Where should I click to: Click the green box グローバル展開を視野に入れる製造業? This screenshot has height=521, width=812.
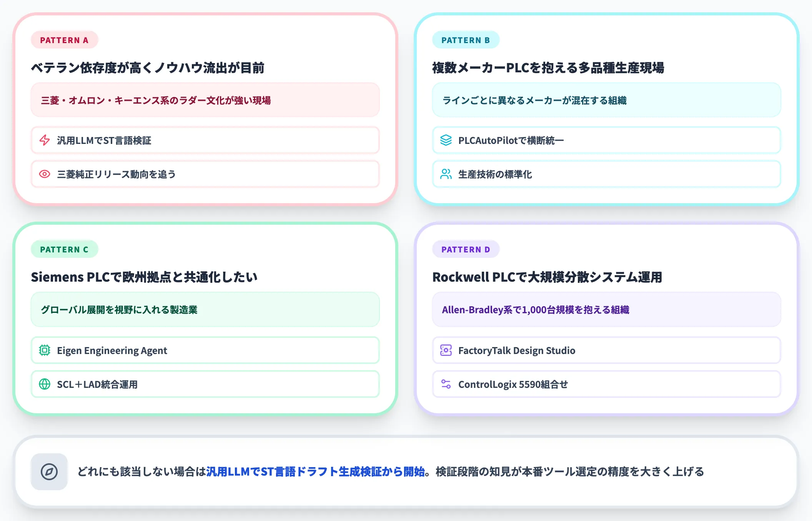(205, 309)
